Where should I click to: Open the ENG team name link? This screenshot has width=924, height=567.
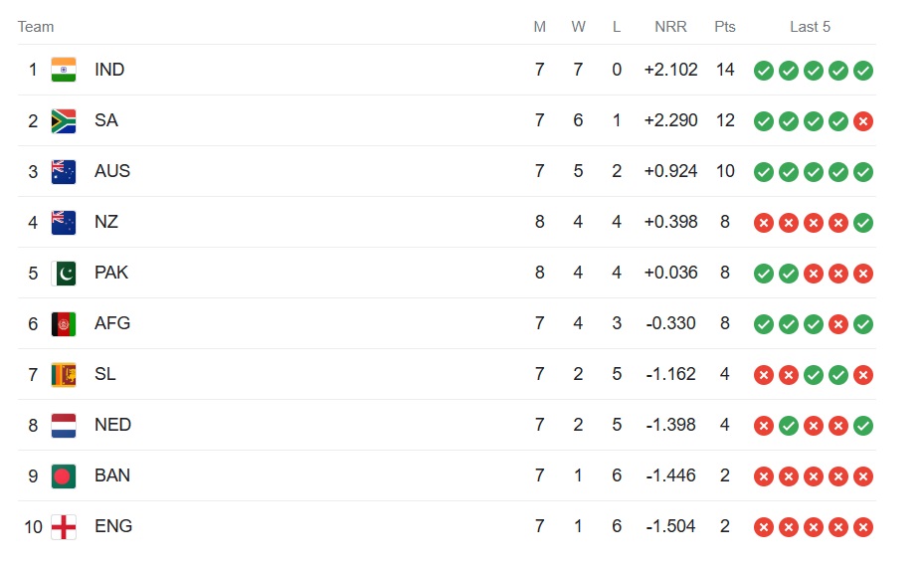113,526
